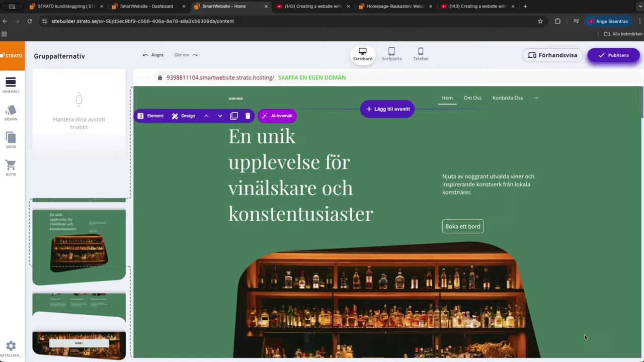Screen dimensions: 644x362
Task: Select the Kontakta Oss menu item
Action: tap(508, 98)
